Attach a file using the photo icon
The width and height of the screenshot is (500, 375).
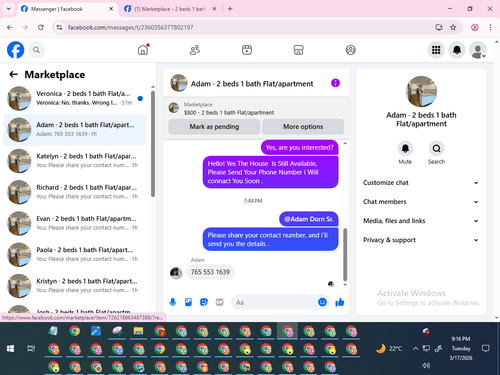188,302
